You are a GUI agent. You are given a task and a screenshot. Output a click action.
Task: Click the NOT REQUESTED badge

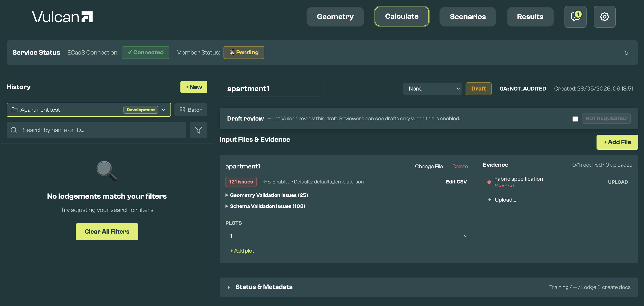[x=606, y=119]
